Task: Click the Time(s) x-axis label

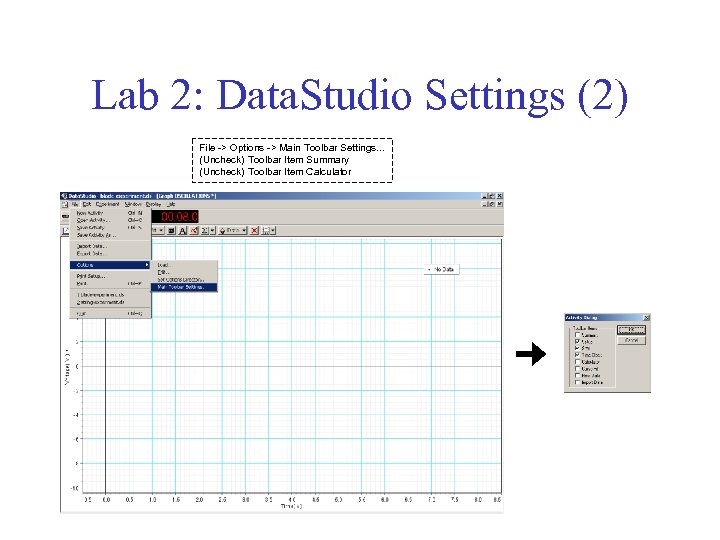Action: 292,506
